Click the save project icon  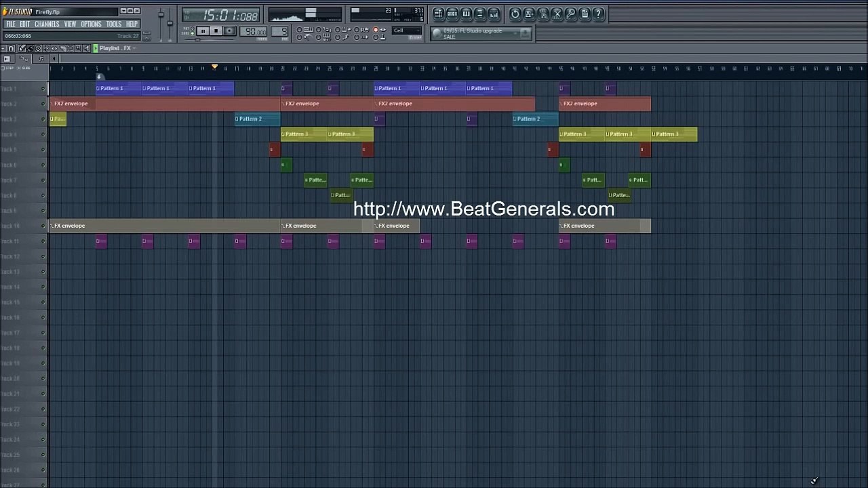click(x=529, y=14)
